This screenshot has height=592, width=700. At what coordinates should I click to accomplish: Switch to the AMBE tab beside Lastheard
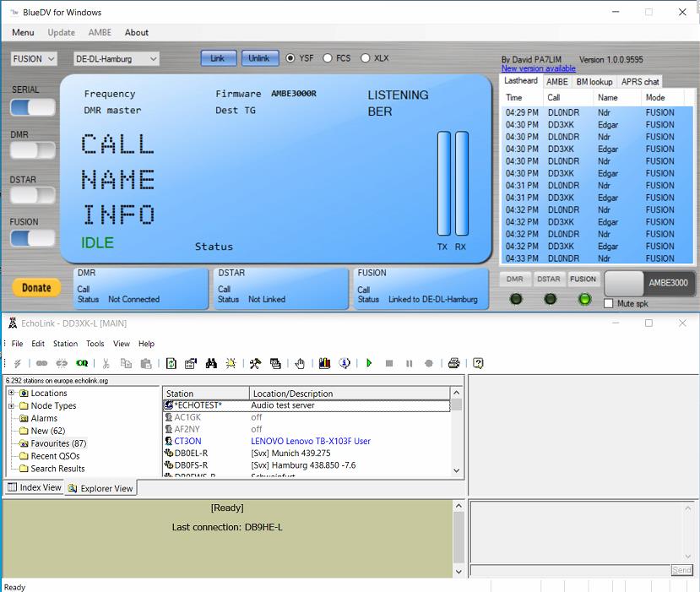557,82
